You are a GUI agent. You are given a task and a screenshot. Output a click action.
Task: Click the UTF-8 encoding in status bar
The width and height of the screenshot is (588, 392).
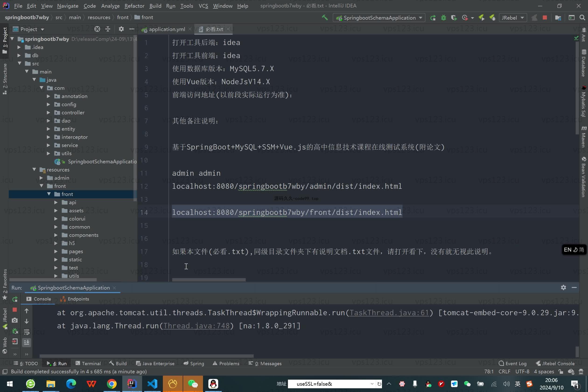click(x=522, y=371)
